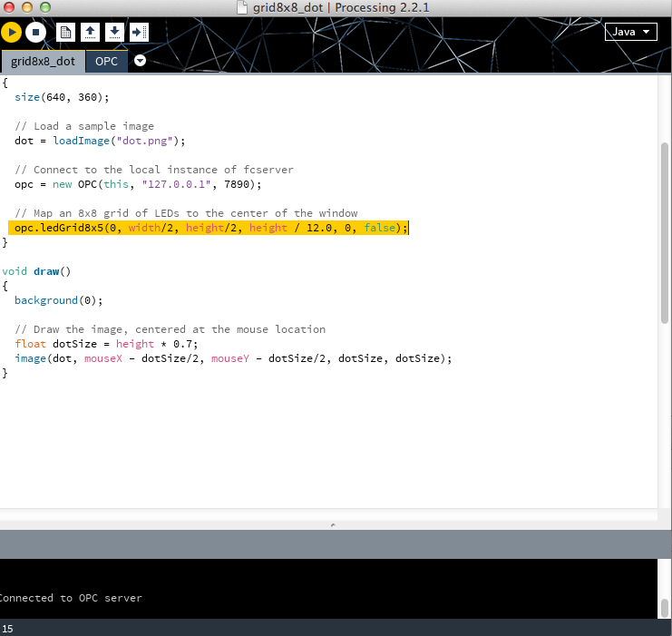Click the editor vertical scrollbar
Screen dimensions: 672x636
665,233
